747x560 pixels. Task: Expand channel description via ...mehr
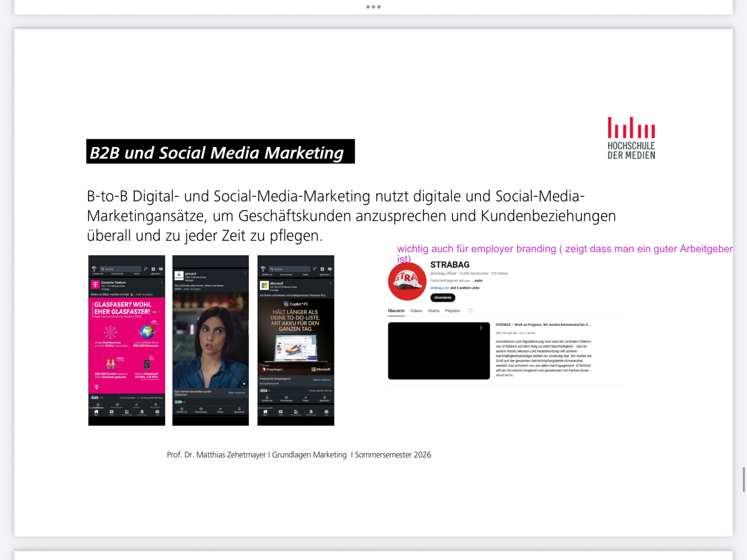477,281
